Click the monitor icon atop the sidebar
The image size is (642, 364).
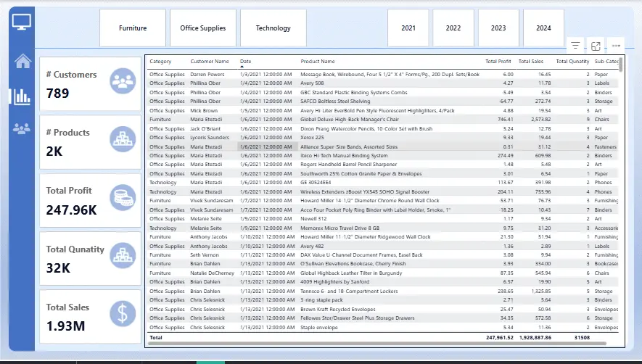tap(22, 21)
